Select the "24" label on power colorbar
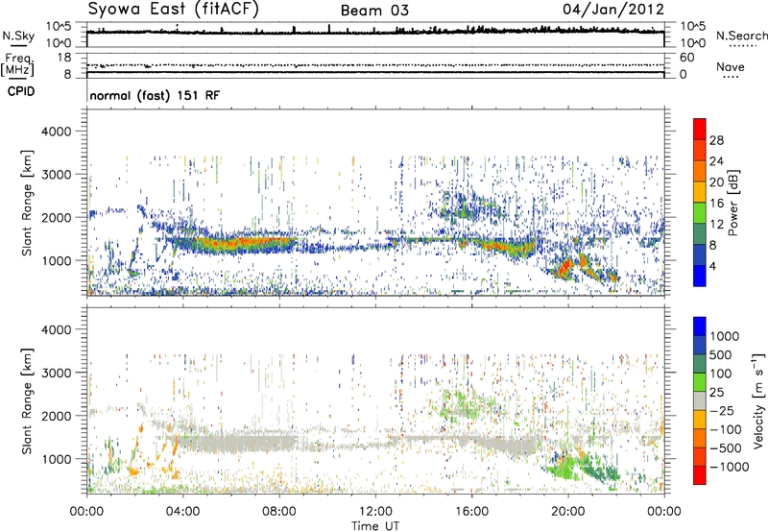768x532 pixels. point(716,161)
